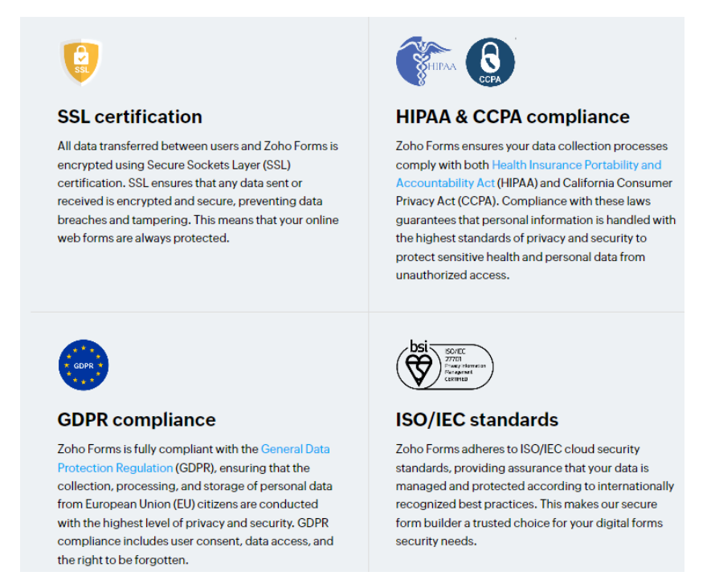Select the ISO/IEC standards heading
Screen dimensions: 711x588
476,419
